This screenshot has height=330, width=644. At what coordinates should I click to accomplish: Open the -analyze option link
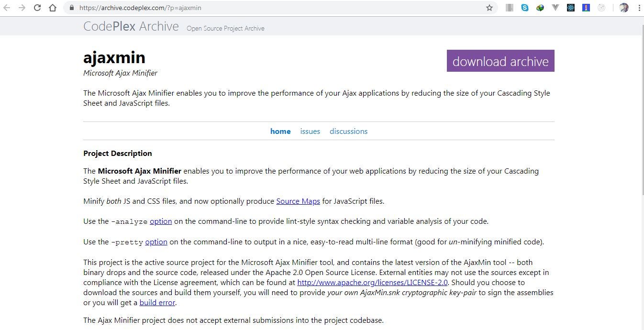[x=161, y=221]
